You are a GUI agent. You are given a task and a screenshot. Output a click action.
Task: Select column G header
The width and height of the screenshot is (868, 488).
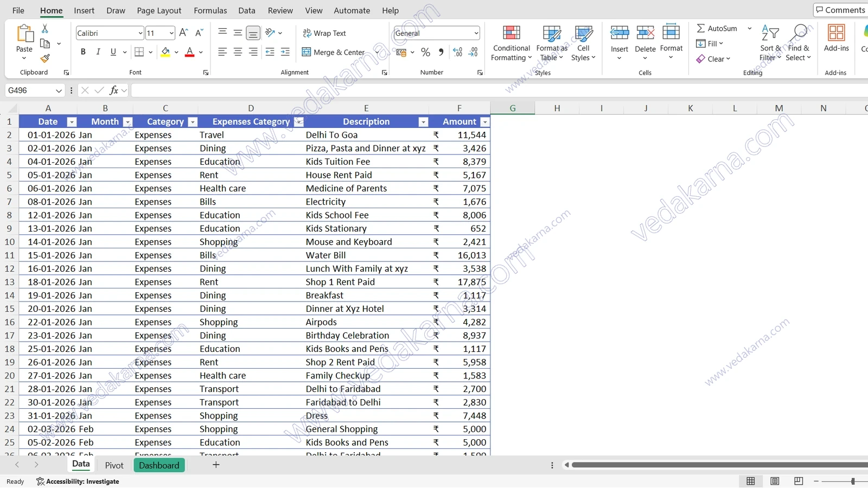click(513, 108)
